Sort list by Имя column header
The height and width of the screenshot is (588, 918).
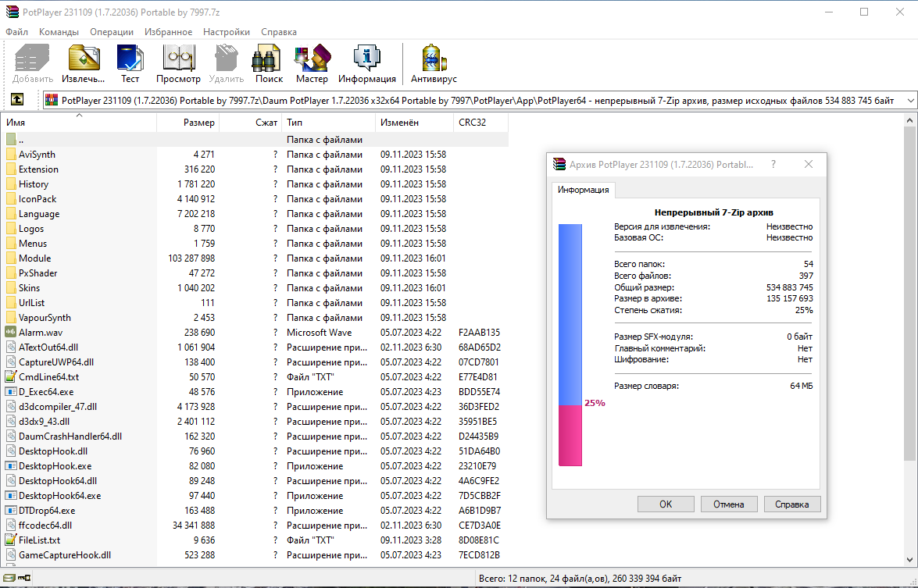pos(79,123)
